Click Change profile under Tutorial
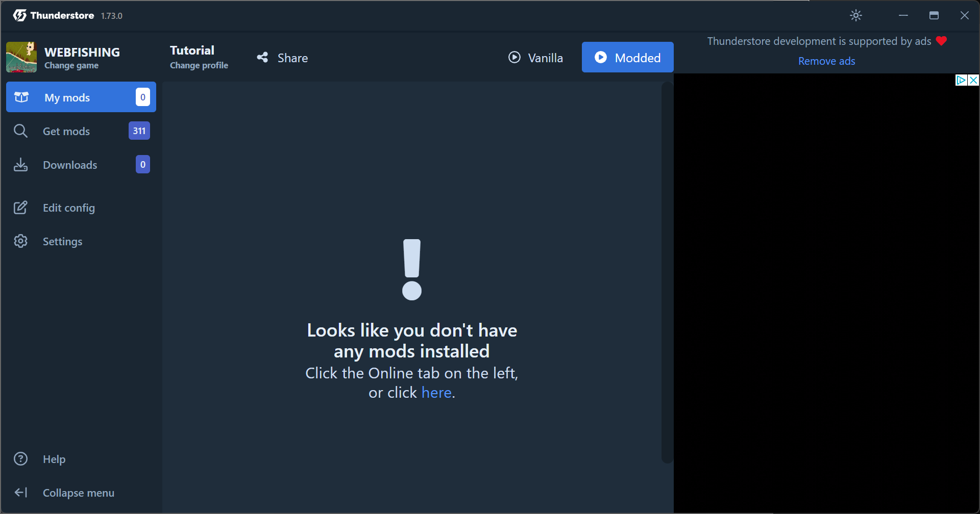The height and width of the screenshot is (514, 980). click(199, 65)
